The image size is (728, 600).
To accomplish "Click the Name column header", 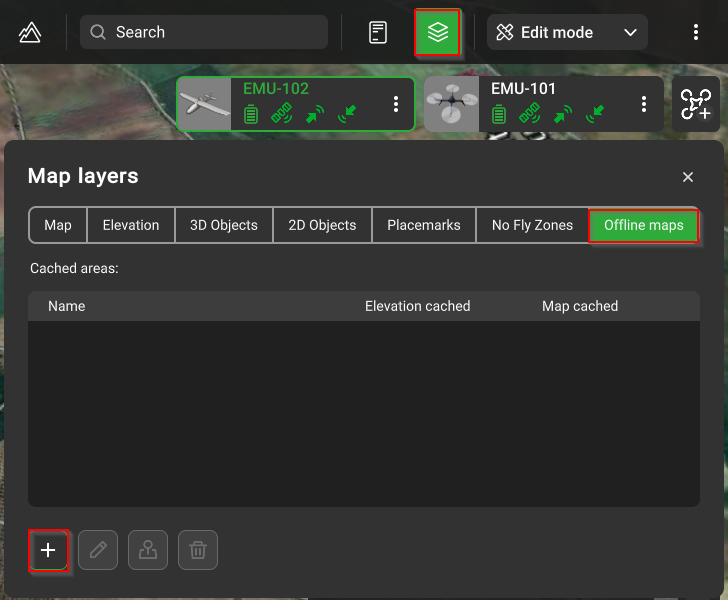I will point(67,306).
